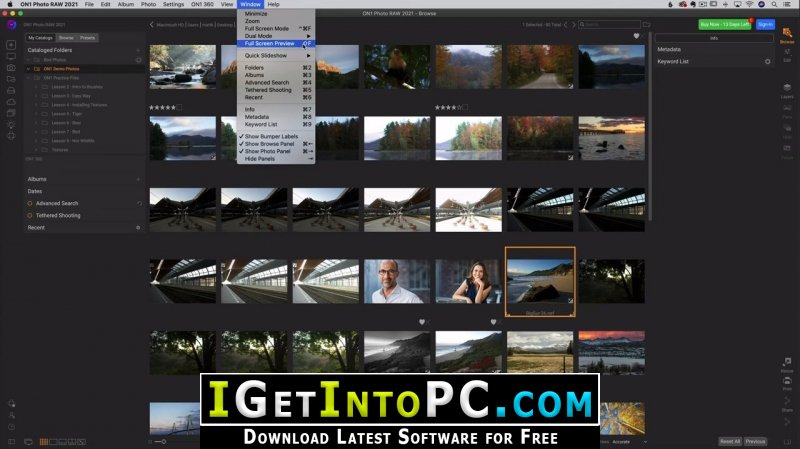Collapse the ON1 Demo Photos folder
Image resolution: width=800 pixels, height=449 pixels.
[x=29, y=69]
